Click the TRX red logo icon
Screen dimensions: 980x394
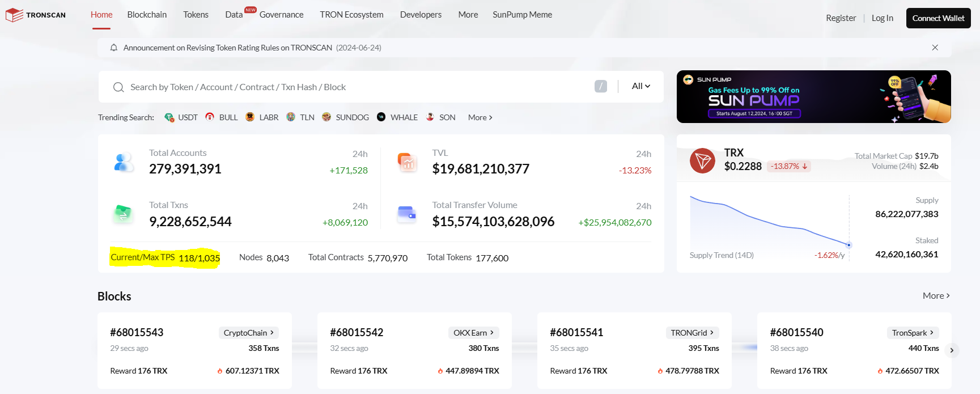pos(702,161)
